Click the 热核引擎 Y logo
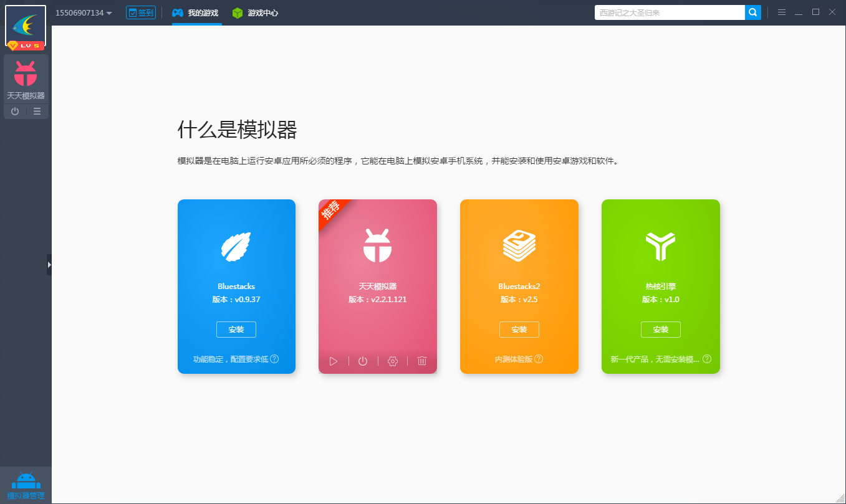The image size is (846, 504). pos(661,245)
